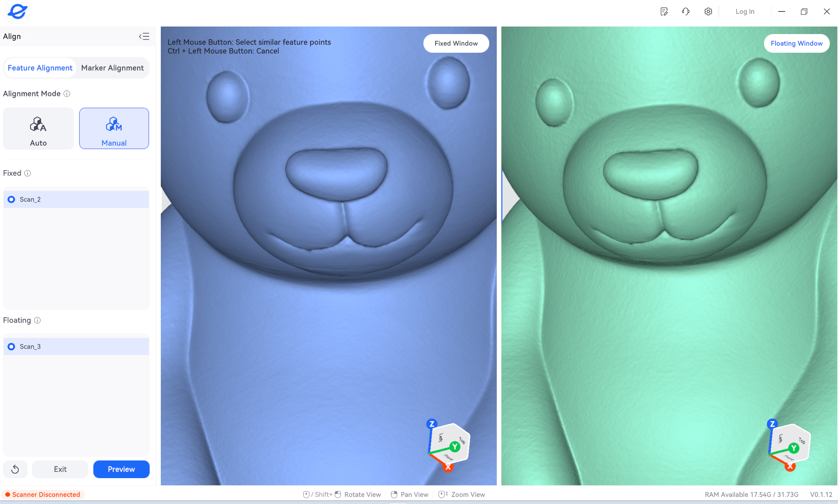Minimize the application window

(782, 11)
